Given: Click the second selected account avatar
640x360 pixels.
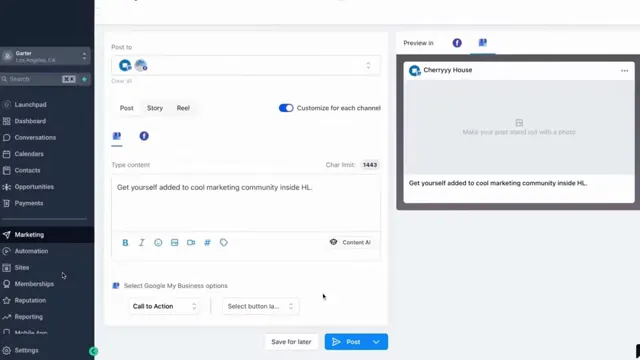Looking at the screenshot, I should [x=141, y=65].
